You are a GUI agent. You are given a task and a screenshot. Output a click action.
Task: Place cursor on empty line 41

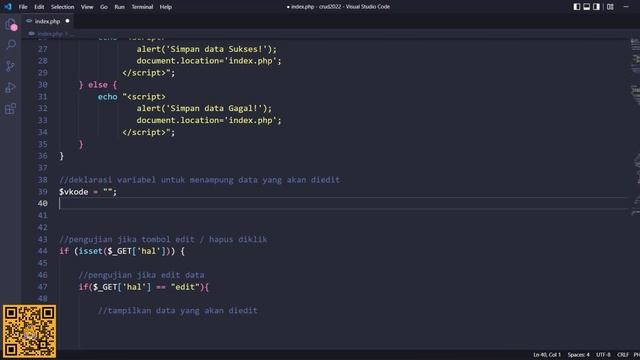(x=343, y=215)
